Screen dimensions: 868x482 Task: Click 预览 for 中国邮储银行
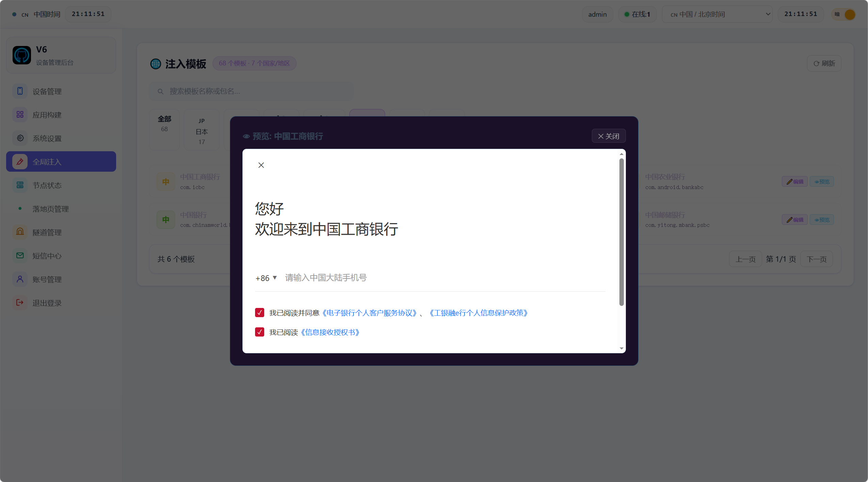tap(822, 220)
